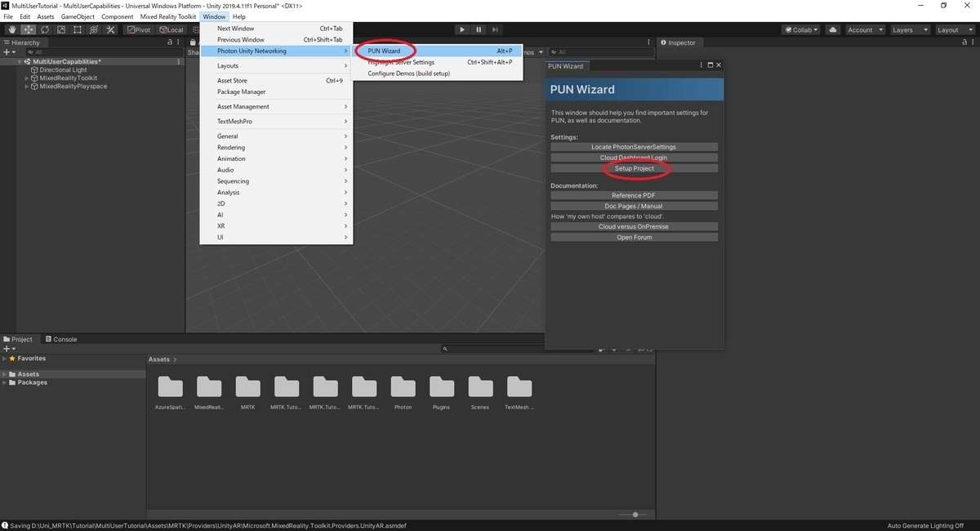The height and width of the screenshot is (531, 980).
Task: Expand the Packages folder tree
Action: click(4, 382)
